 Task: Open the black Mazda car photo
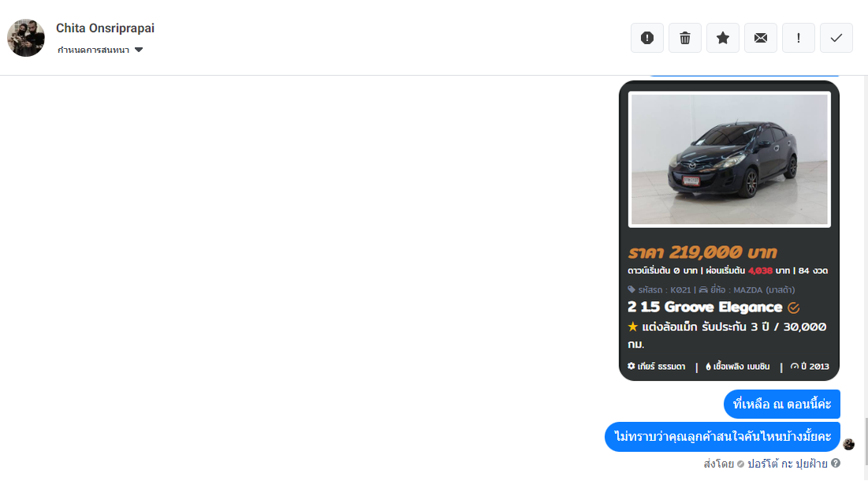729,159
